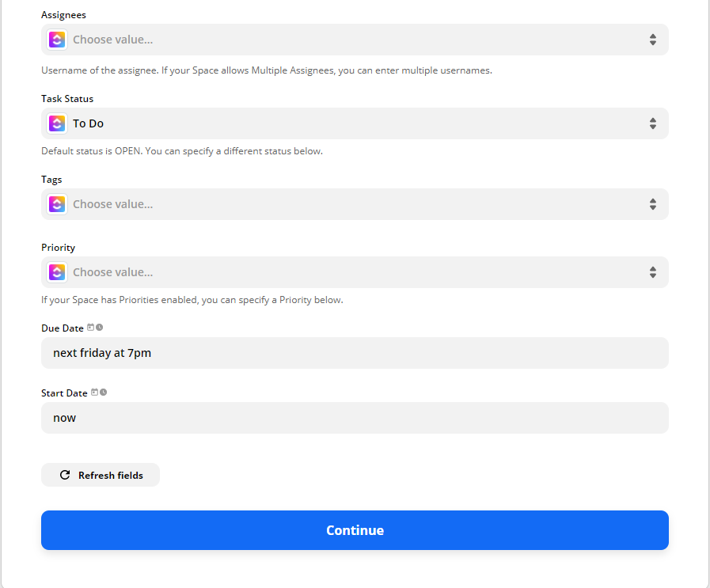Screen dimensions: 710x588
Task: Click the Refresh fields button
Action: pyautogui.click(x=101, y=475)
